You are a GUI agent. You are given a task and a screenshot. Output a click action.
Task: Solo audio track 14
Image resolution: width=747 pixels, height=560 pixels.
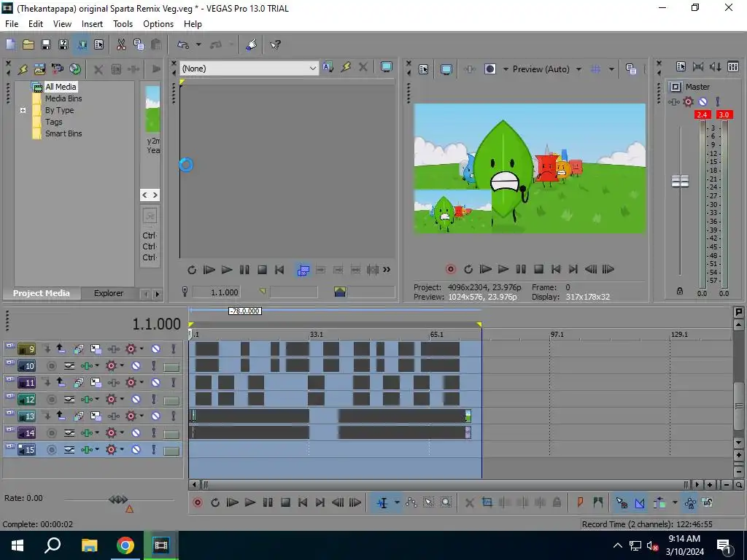[154, 433]
